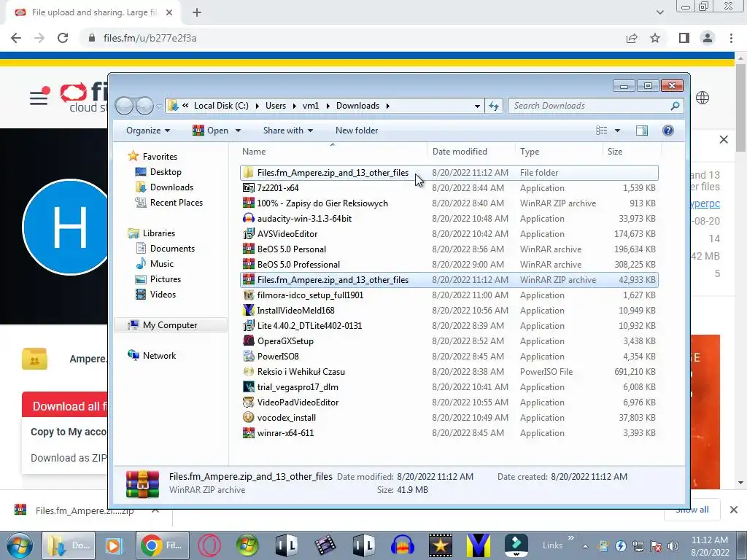Open the Chrome tab search chevron

coord(659,12)
